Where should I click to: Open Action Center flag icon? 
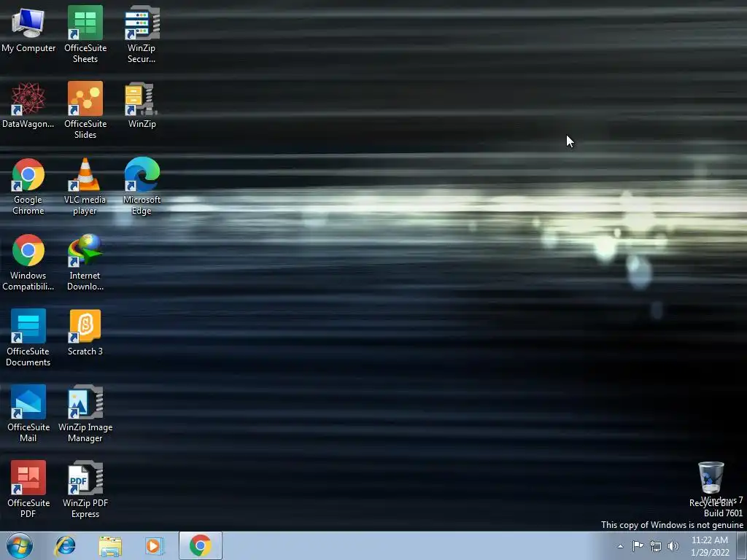point(638,546)
